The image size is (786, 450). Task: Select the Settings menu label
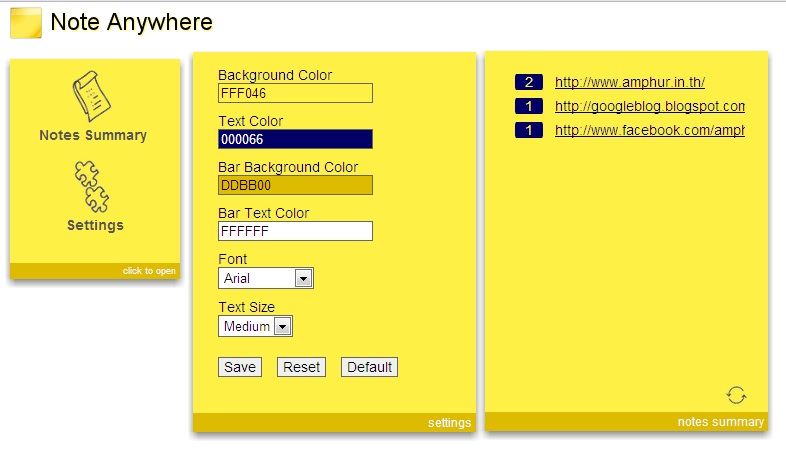[95, 225]
